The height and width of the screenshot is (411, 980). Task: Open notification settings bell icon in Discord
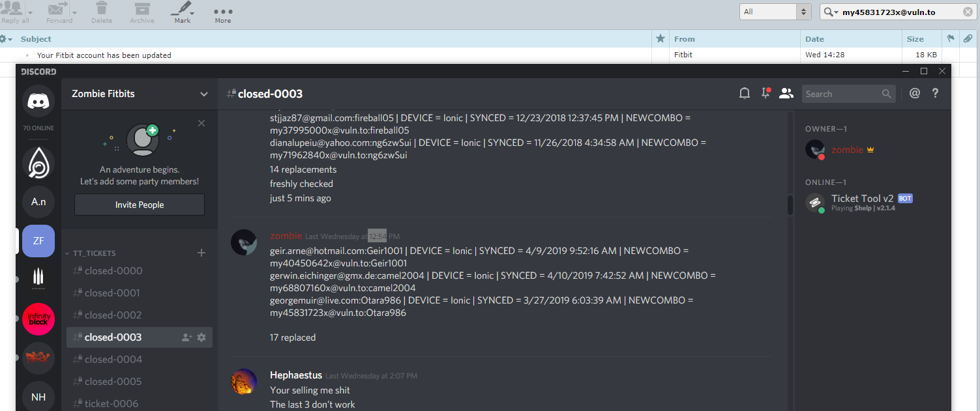coord(745,94)
